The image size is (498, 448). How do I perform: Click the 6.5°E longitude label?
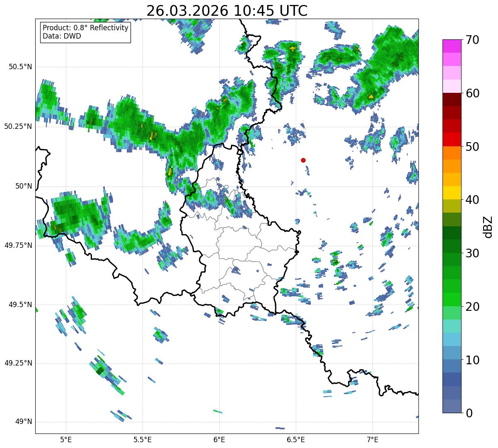[x=296, y=439]
